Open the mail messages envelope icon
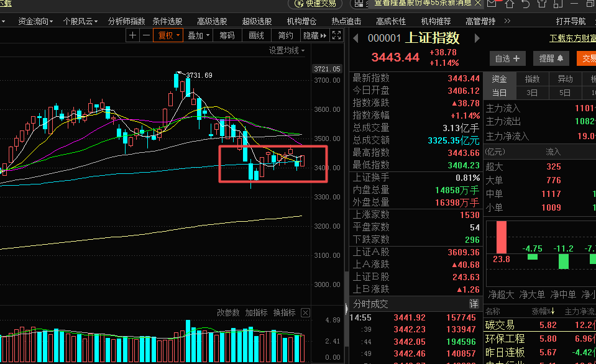 point(492,4)
